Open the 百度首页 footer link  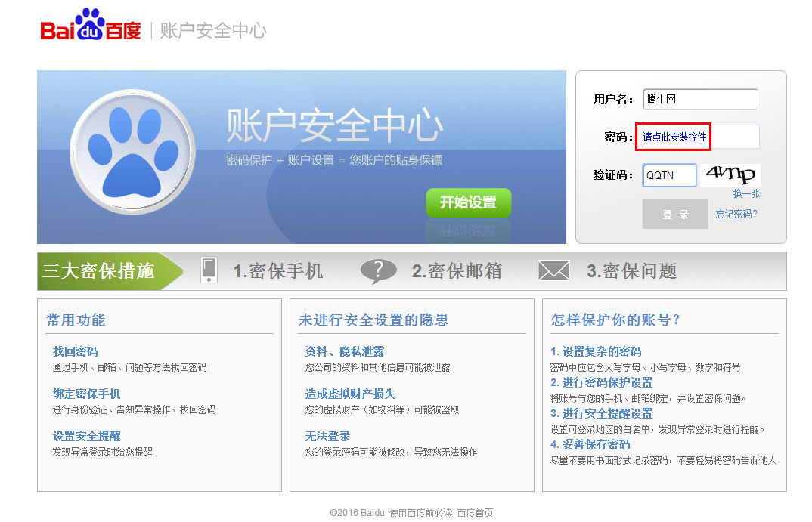(x=475, y=513)
